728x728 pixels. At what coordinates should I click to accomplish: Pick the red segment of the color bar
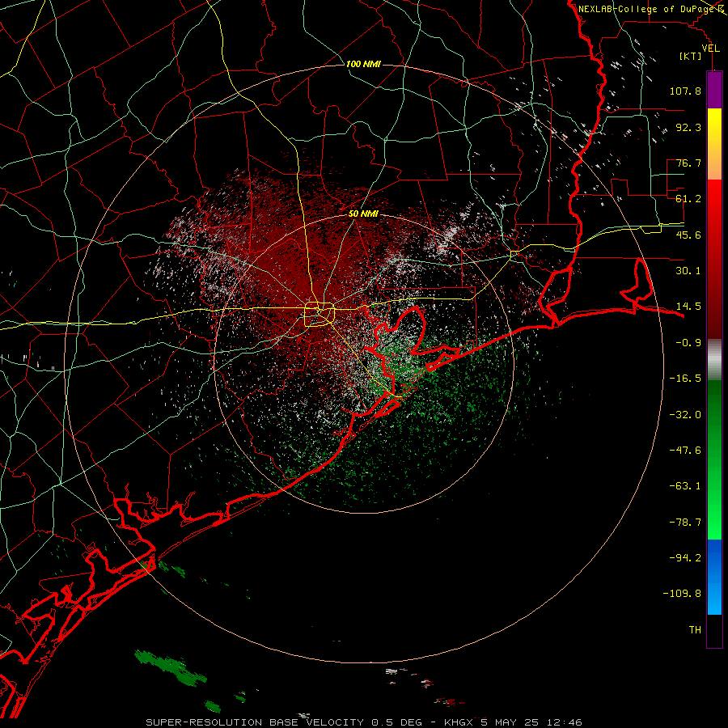(x=714, y=259)
